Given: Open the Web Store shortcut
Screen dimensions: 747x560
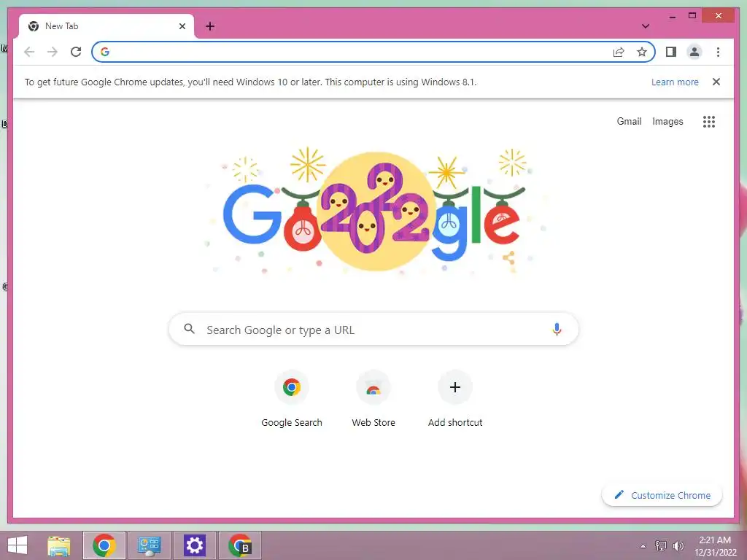Looking at the screenshot, I should (373, 399).
